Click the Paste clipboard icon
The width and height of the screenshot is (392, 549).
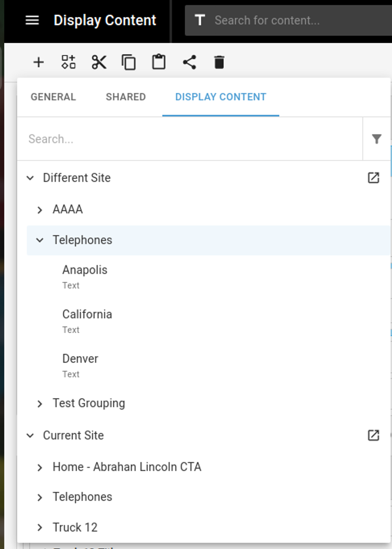coord(159,62)
